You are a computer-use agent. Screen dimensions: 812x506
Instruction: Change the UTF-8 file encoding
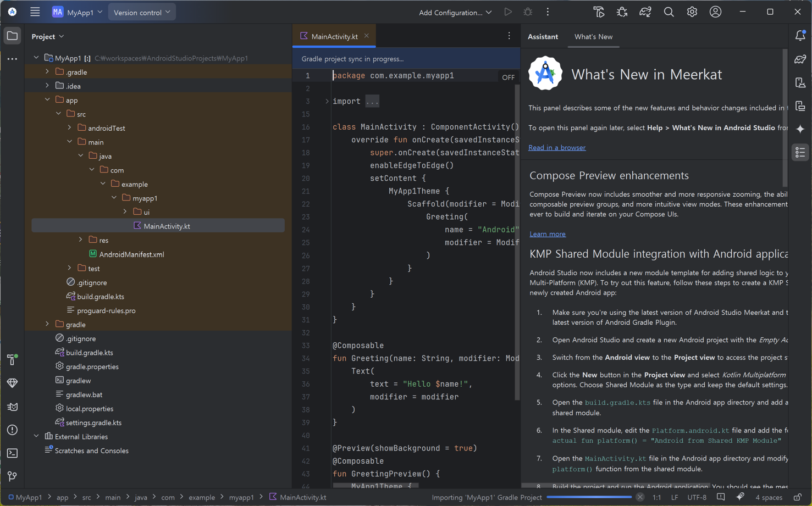(x=697, y=497)
